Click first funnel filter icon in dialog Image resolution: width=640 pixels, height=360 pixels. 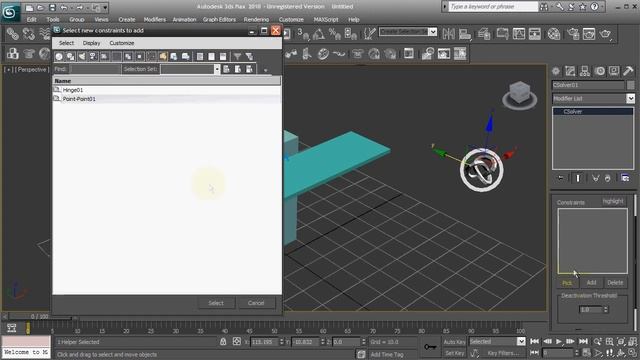pyautogui.click(x=237, y=56)
